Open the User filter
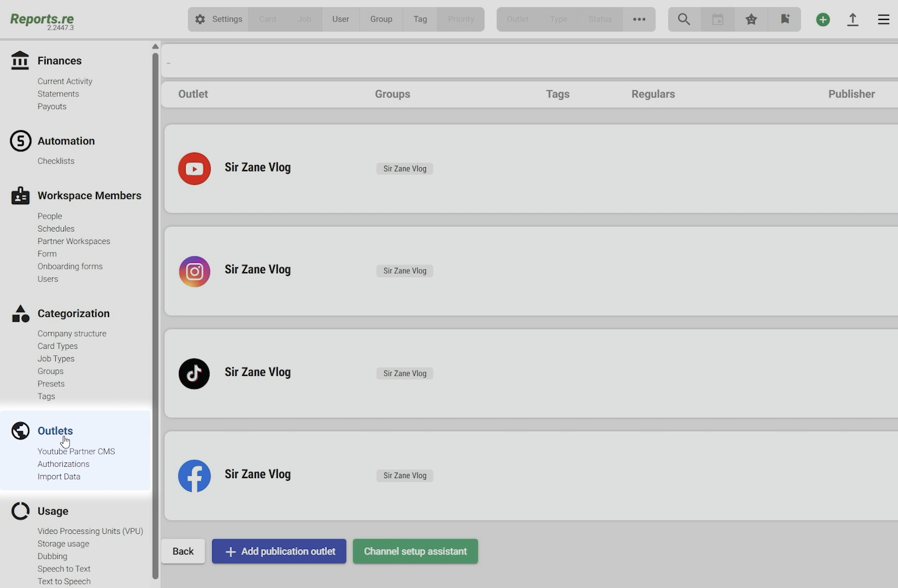 340,19
